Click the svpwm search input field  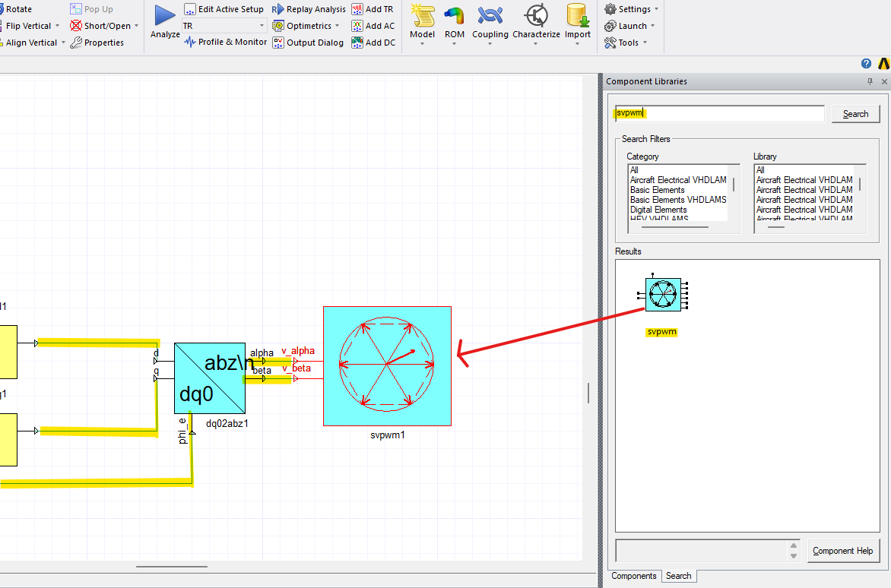tap(719, 113)
